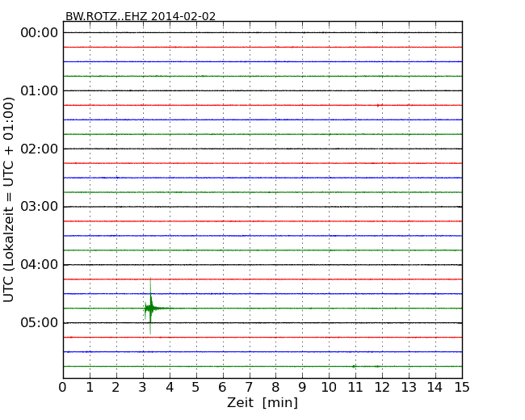Click the minute tick label 12
Screen dimensions: 525x420
click(x=382, y=388)
